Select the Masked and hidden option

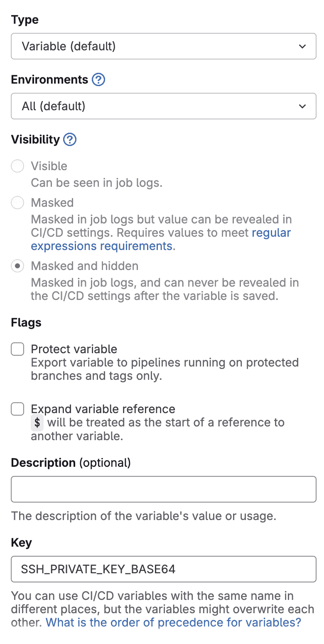tap(17, 266)
